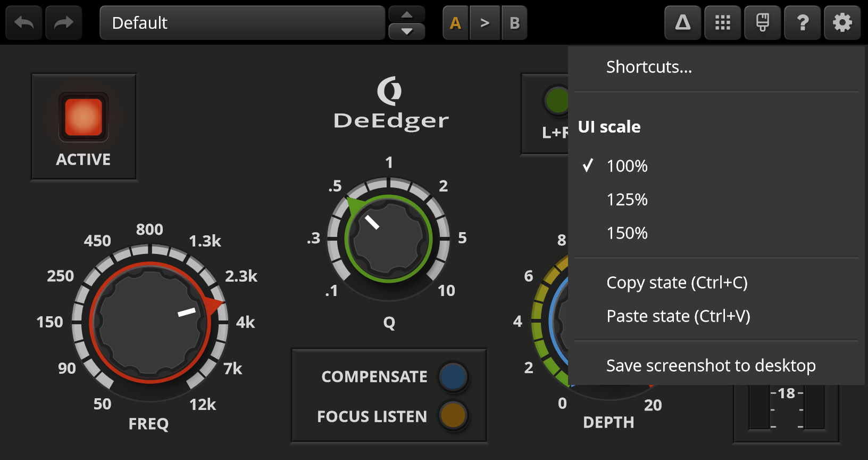868x460 pixels.
Task: Click the settings gear icon
Action: point(842,23)
